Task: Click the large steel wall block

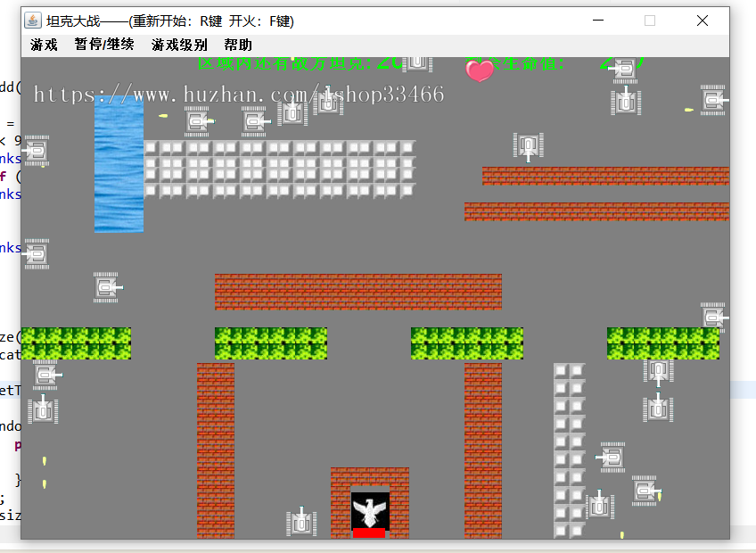Action: pyautogui.click(x=280, y=169)
